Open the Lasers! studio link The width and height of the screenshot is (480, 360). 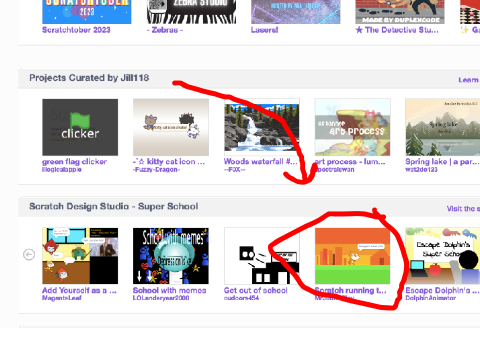click(x=264, y=30)
